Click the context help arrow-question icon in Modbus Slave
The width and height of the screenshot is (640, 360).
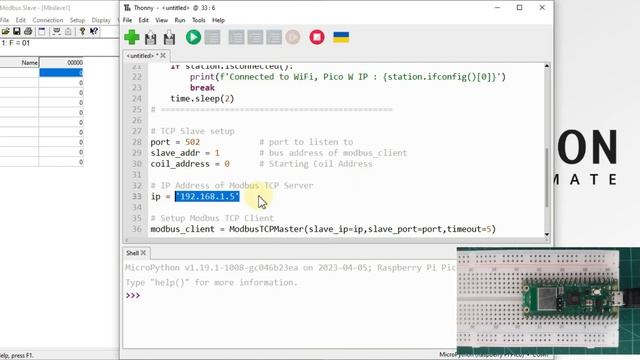tap(94, 31)
